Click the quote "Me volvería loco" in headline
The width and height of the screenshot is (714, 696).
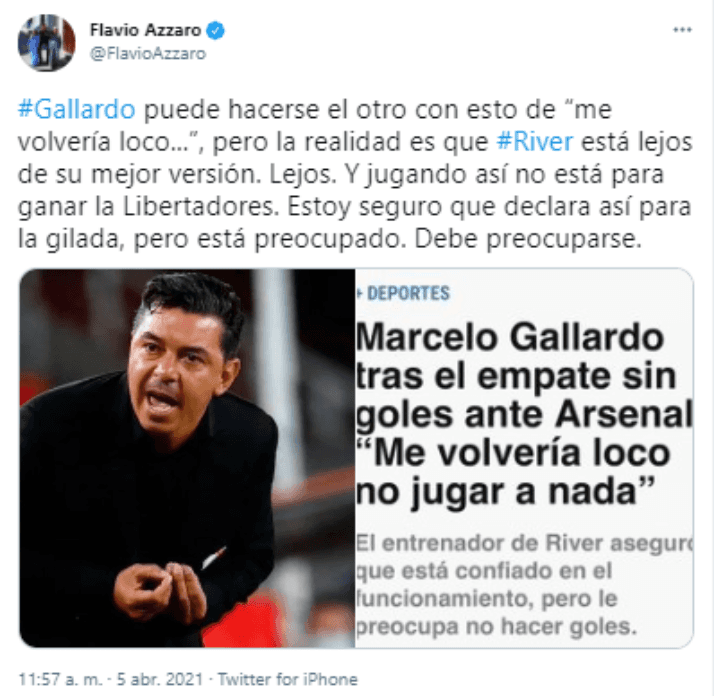click(x=513, y=454)
